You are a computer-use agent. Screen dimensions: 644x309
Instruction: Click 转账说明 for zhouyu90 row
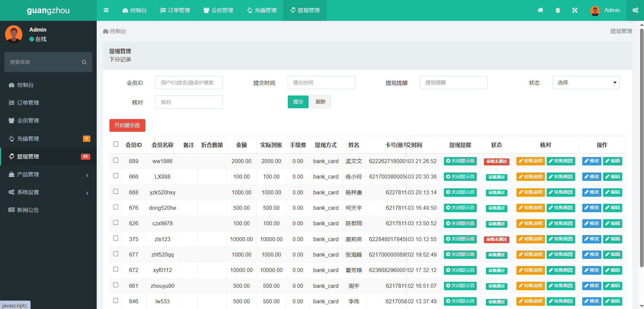pyautogui.click(x=531, y=286)
